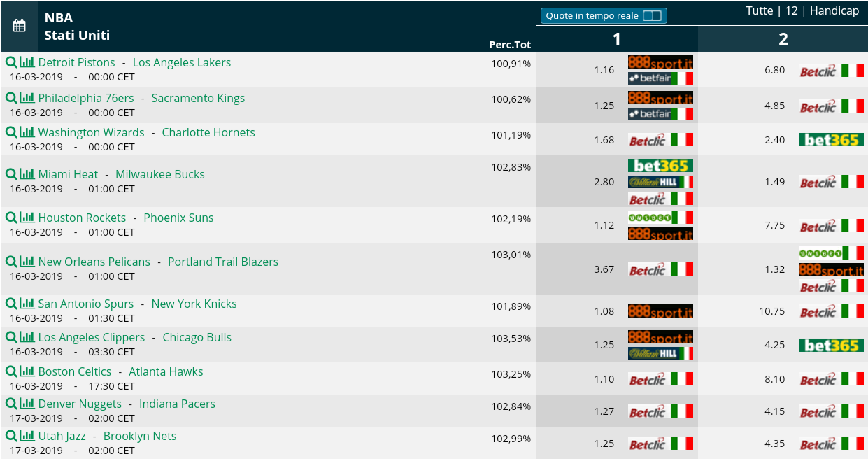Open the Brooklyn Nets team link
The height and width of the screenshot is (461, 868).
pos(140,436)
